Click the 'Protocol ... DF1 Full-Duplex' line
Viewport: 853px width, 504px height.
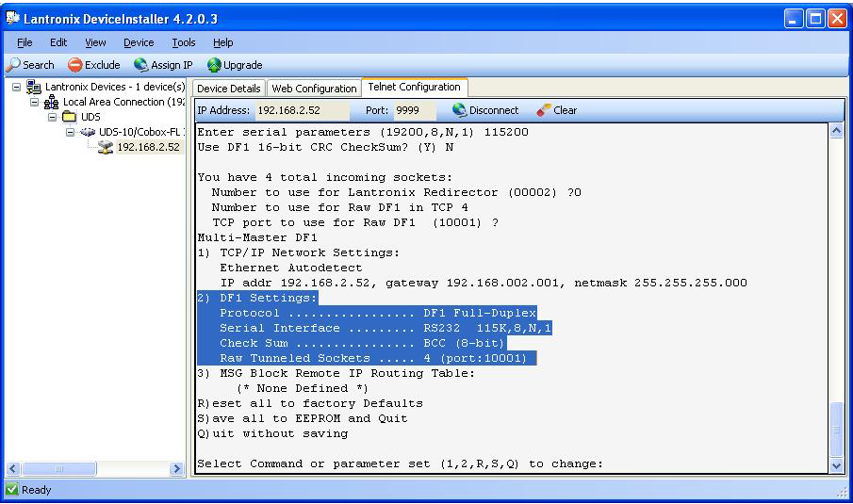click(378, 313)
